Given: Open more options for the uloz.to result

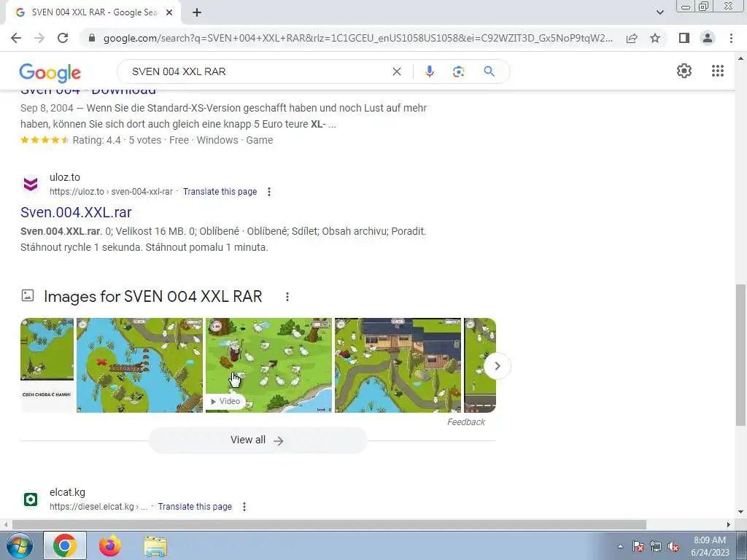Looking at the screenshot, I should tap(269, 192).
